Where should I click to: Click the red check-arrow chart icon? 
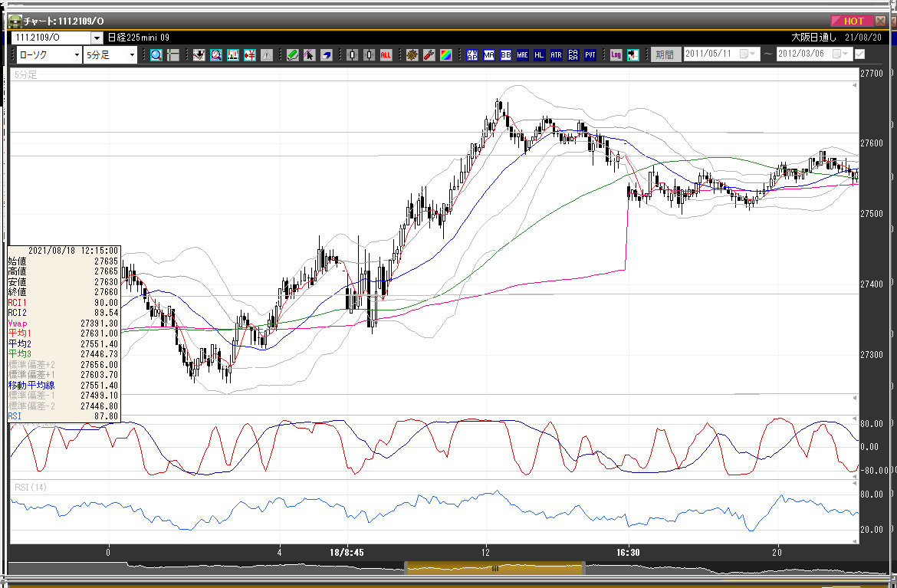[x=199, y=55]
